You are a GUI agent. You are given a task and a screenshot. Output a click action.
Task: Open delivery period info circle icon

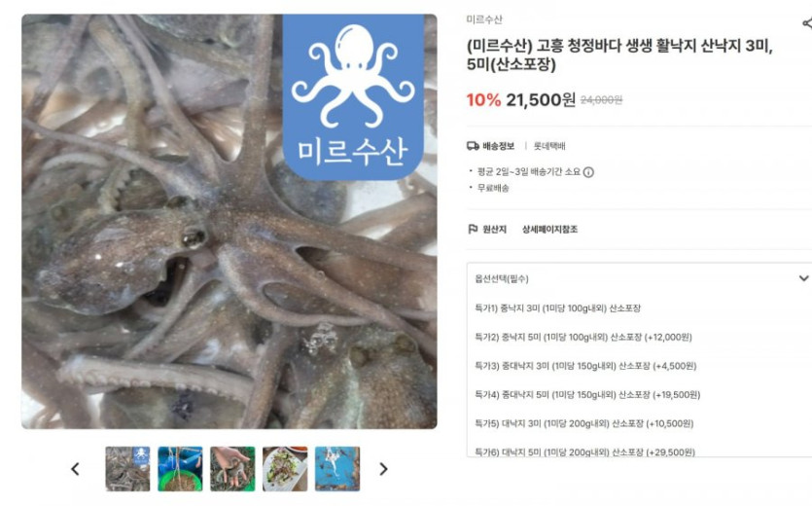588,172
